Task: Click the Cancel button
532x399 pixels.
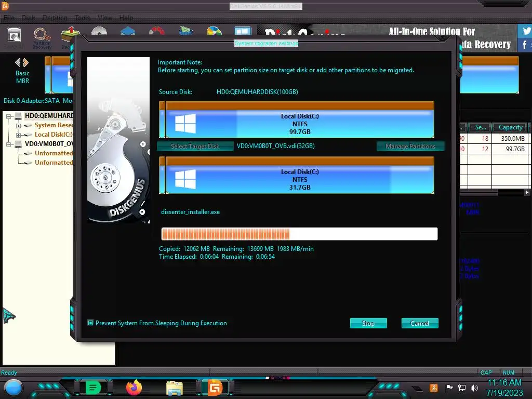Action: tap(420, 323)
